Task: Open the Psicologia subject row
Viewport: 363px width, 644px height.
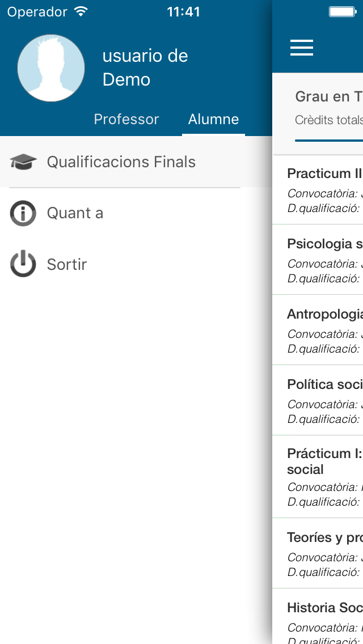Action: [318, 260]
